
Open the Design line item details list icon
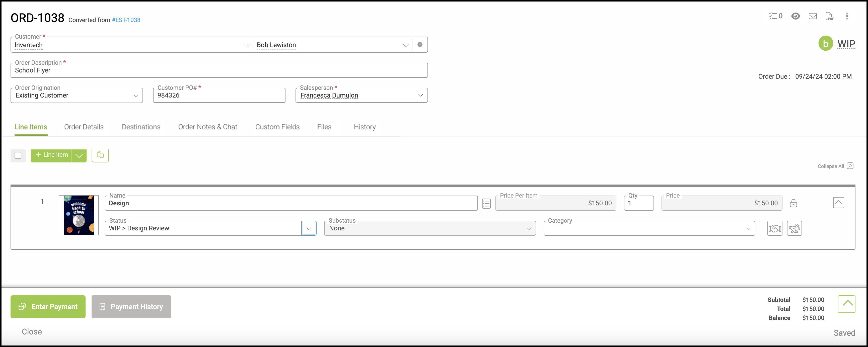(486, 204)
